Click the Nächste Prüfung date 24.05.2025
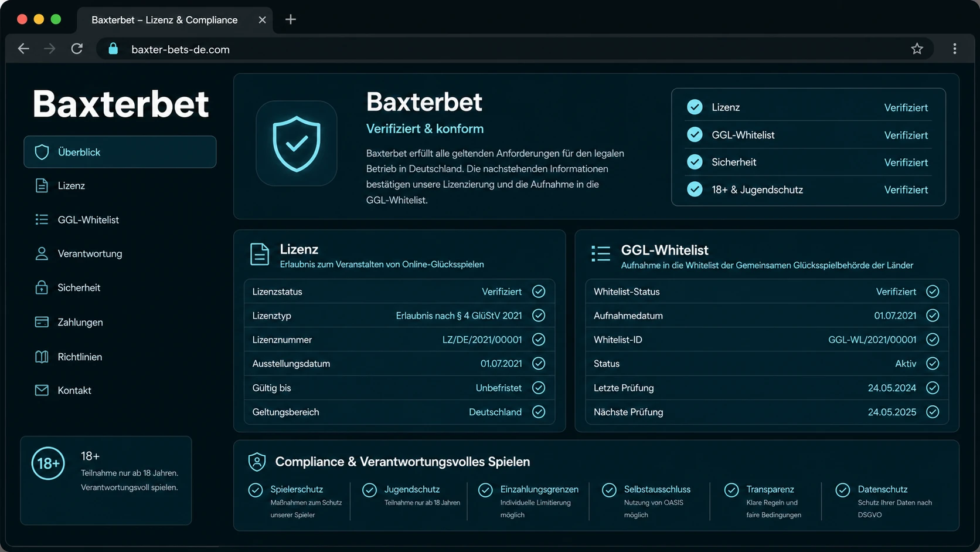The height and width of the screenshot is (552, 980). point(892,412)
